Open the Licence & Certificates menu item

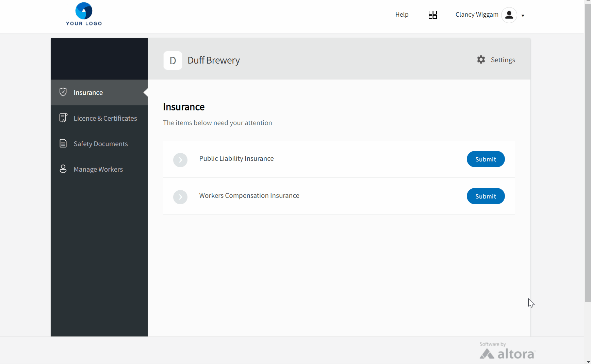point(105,118)
